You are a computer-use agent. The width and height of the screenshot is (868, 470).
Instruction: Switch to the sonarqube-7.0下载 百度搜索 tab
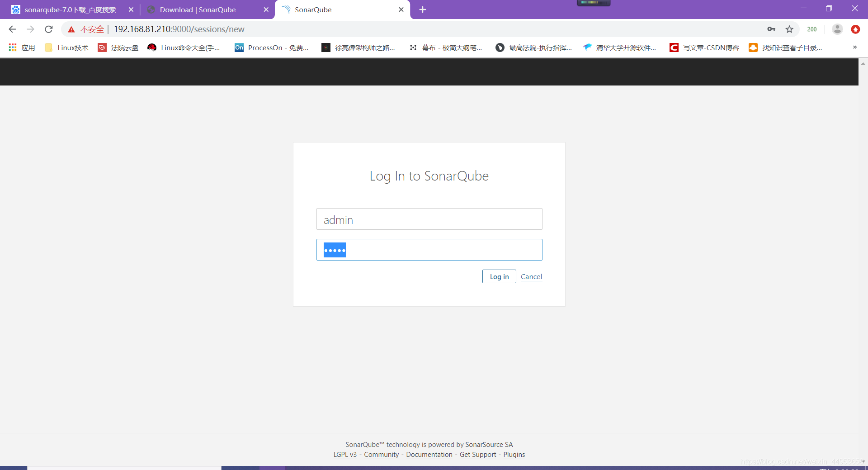click(x=70, y=9)
